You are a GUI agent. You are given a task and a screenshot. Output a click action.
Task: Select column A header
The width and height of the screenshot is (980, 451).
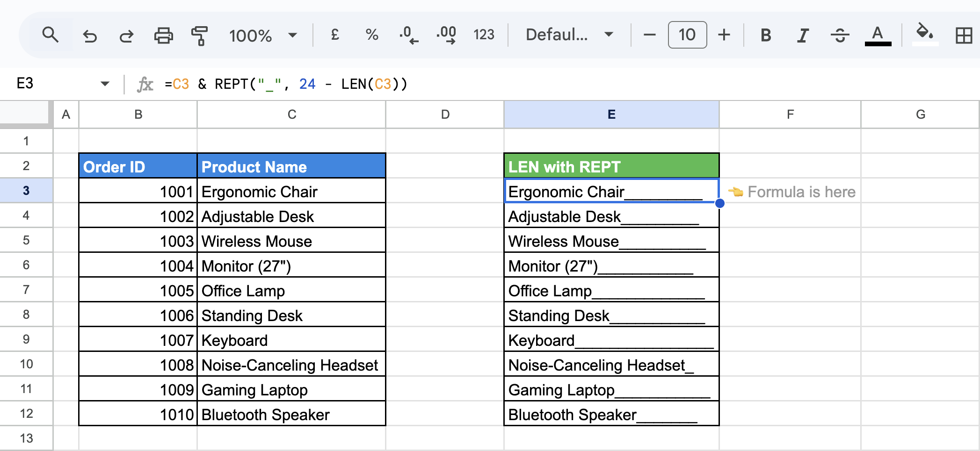(66, 115)
